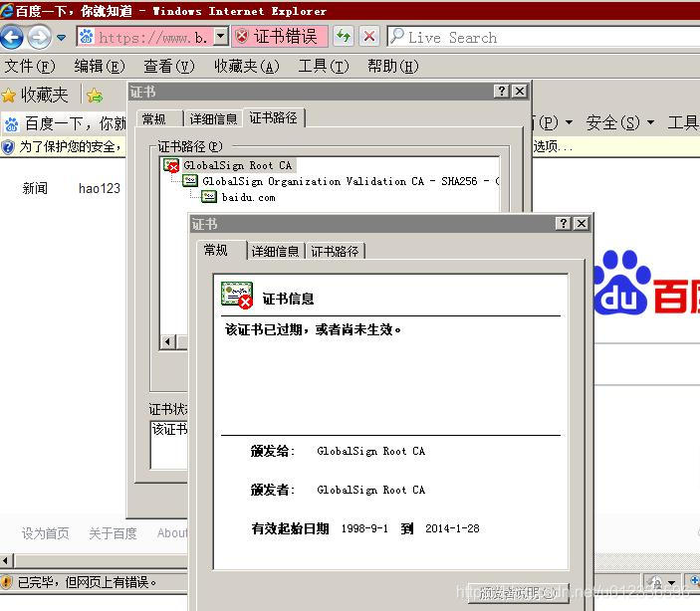Click the issued-to value GlobalSign Root CA
The height and width of the screenshot is (611, 700).
371,451
